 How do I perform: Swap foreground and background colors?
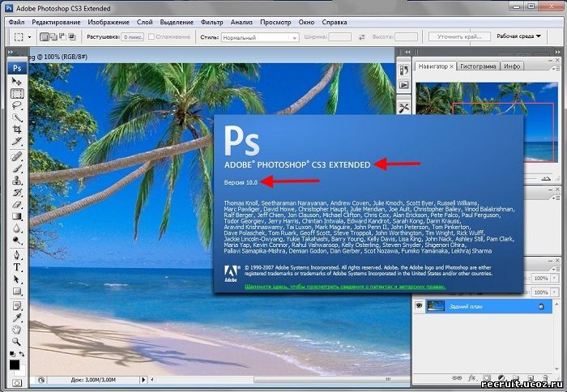pos(22,354)
